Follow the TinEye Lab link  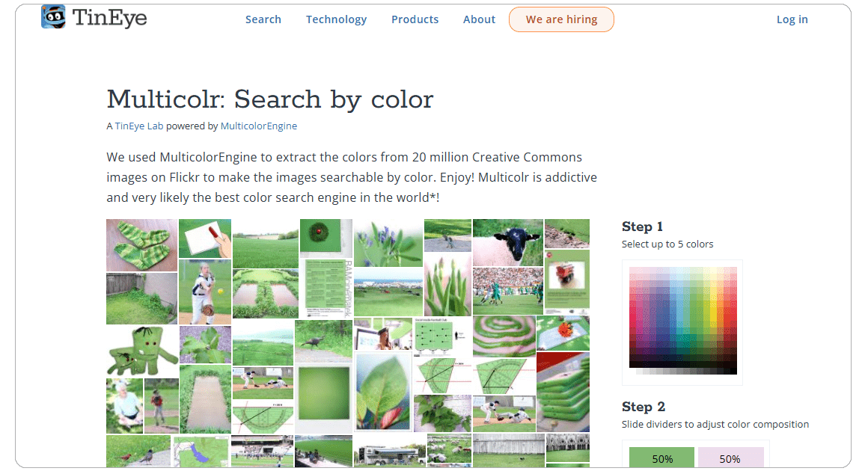[139, 126]
